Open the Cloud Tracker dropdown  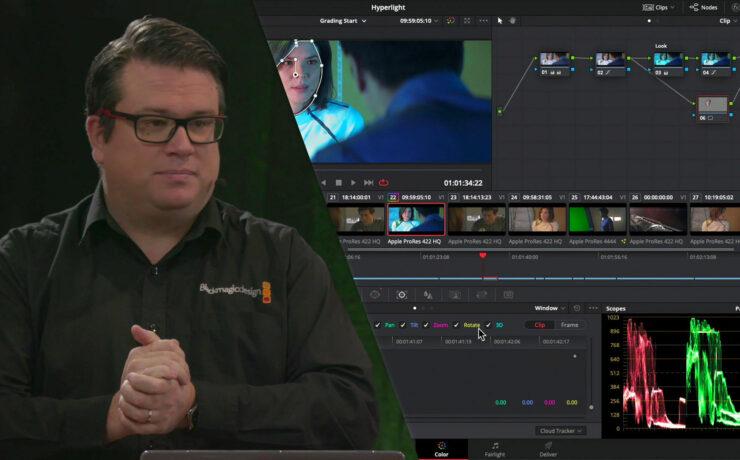click(560, 431)
